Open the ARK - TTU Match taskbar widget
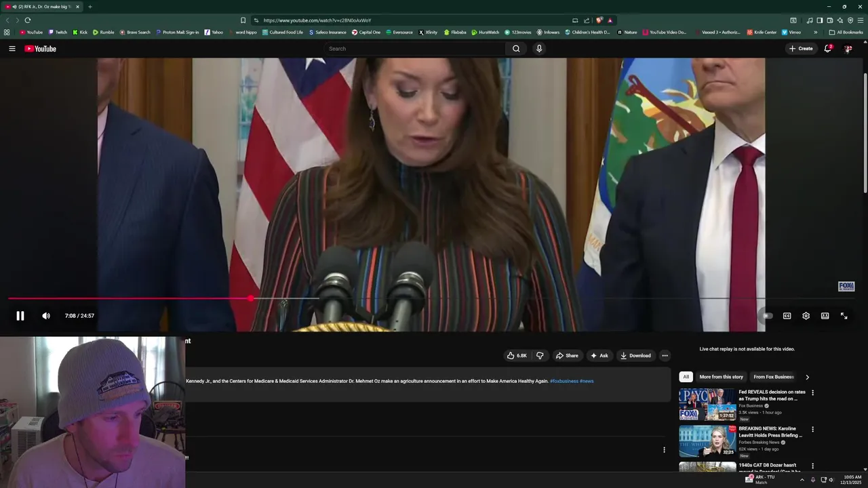Screen dimensions: 868x488 759,479
